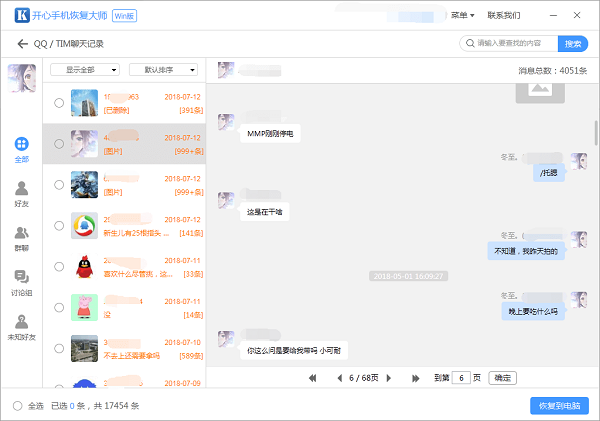Click the 确定 page confirm button
The image size is (600, 421).
click(502, 378)
